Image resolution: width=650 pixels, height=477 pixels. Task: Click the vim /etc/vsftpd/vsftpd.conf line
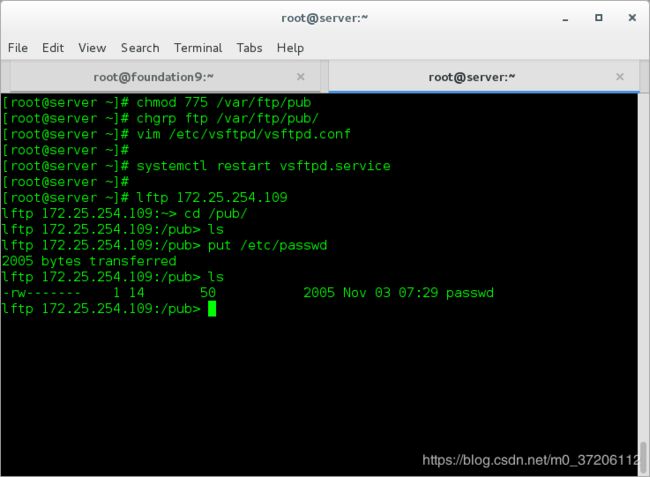pos(176,134)
